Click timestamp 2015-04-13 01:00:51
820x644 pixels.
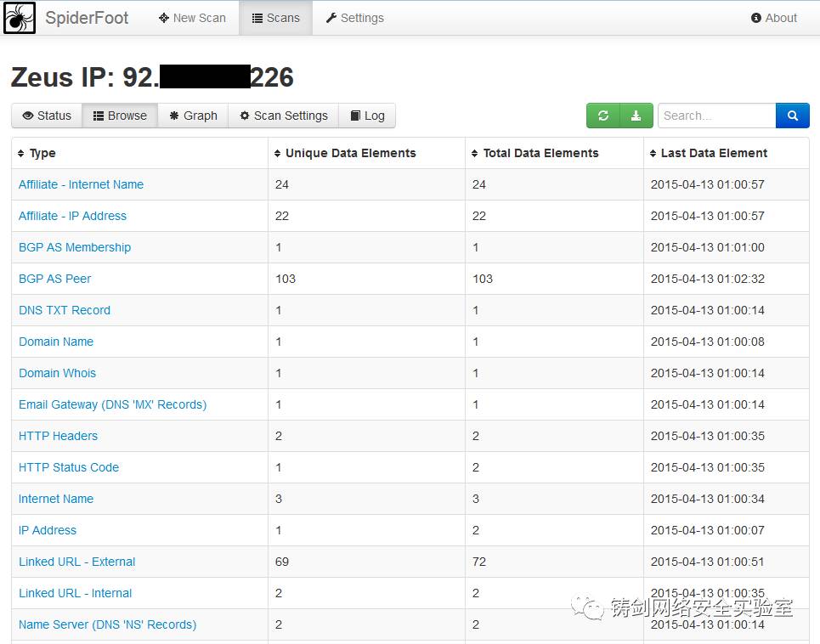pyautogui.click(x=708, y=562)
